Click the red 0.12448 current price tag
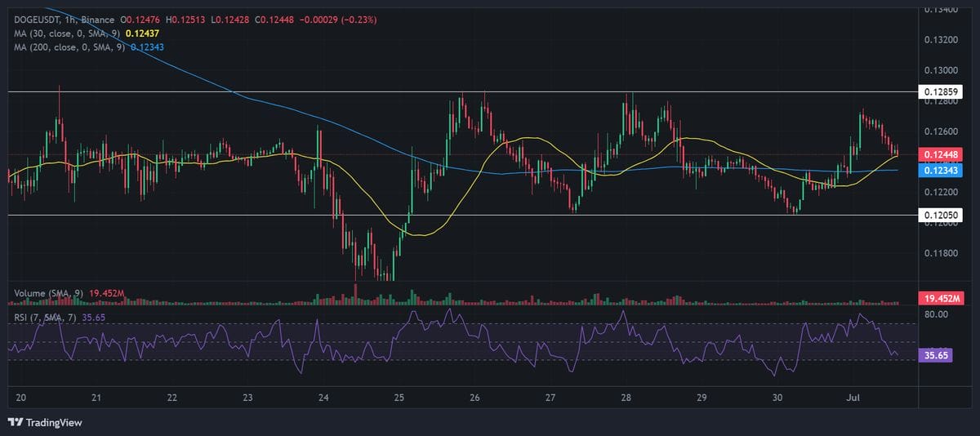This screenshot has width=980, height=436. [x=942, y=154]
